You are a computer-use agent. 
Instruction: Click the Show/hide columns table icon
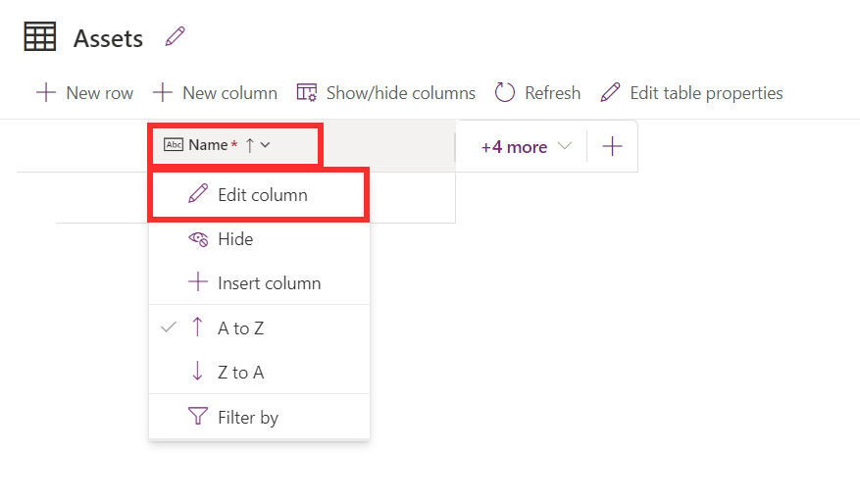(307, 93)
